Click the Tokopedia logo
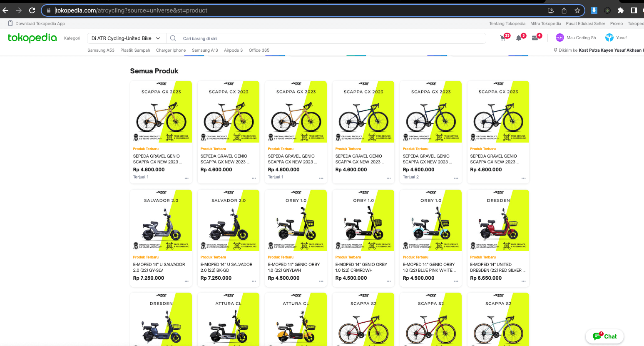 [32, 38]
